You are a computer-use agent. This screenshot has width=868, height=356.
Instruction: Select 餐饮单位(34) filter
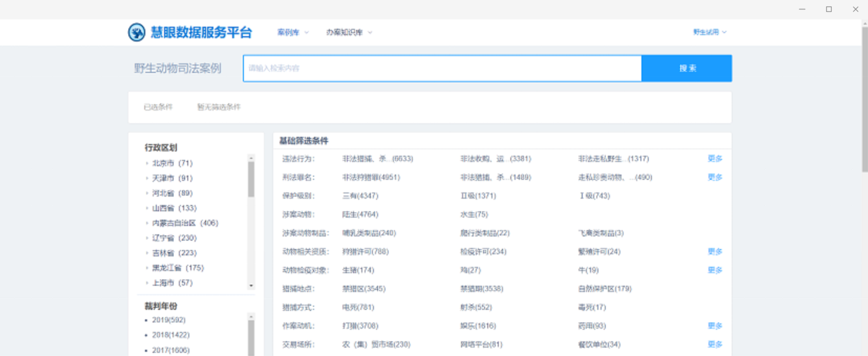[599, 344]
